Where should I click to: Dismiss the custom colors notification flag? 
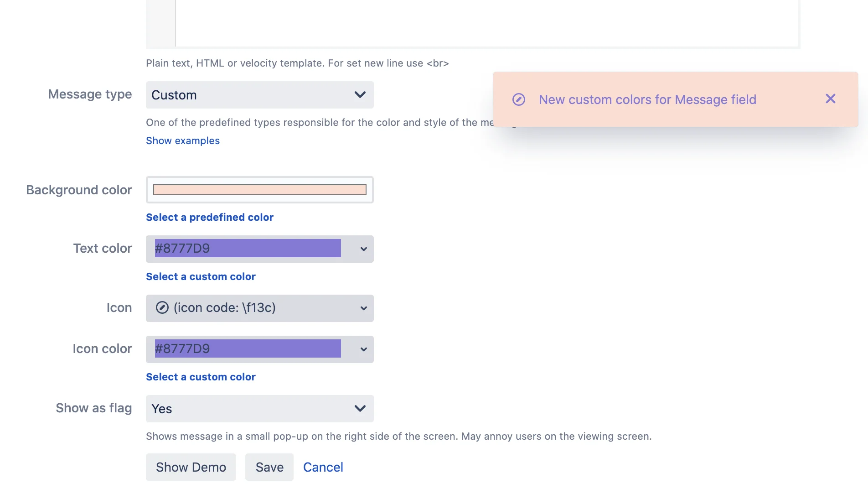831,99
